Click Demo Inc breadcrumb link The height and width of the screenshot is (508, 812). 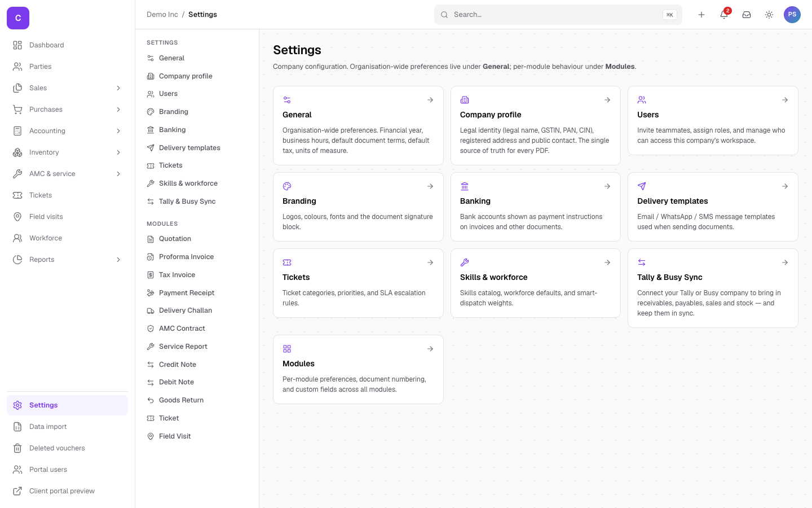point(162,15)
